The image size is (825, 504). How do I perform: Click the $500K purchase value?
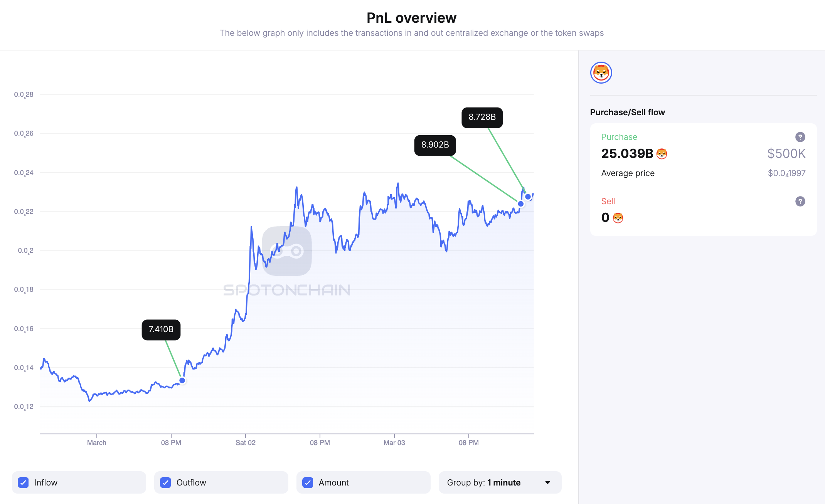tap(786, 153)
